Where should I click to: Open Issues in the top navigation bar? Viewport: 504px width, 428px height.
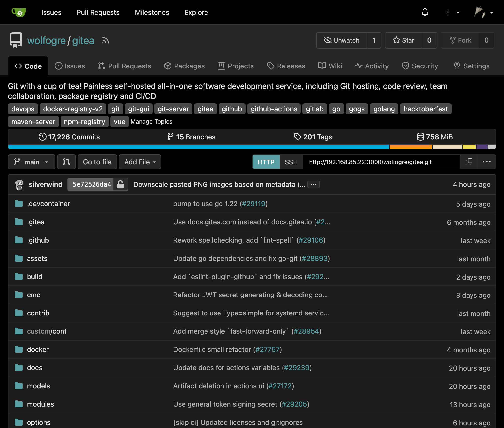tap(51, 12)
